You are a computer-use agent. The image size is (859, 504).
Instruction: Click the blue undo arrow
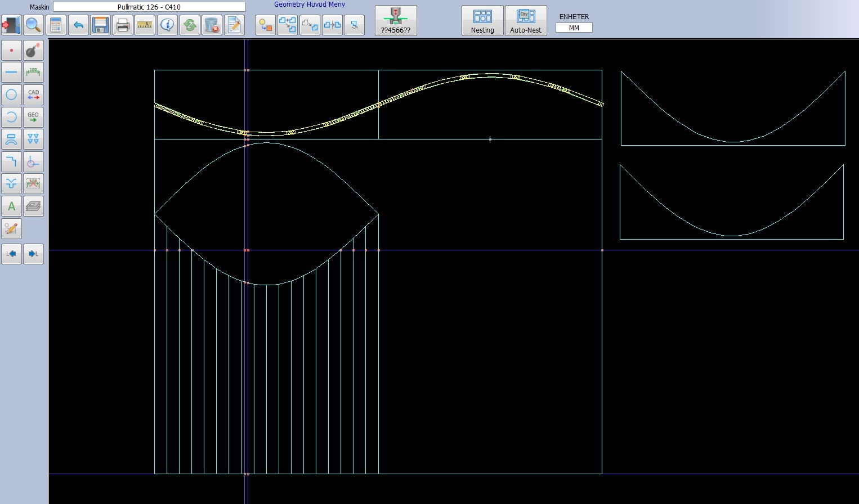(78, 25)
